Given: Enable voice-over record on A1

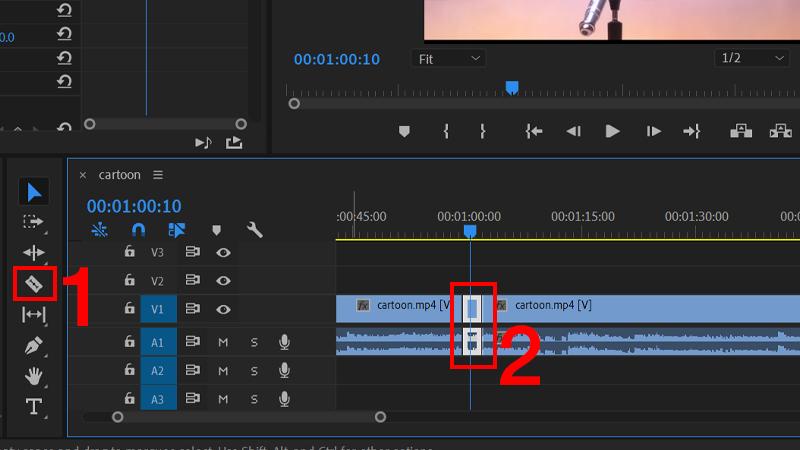Looking at the screenshot, I should 285,342.
